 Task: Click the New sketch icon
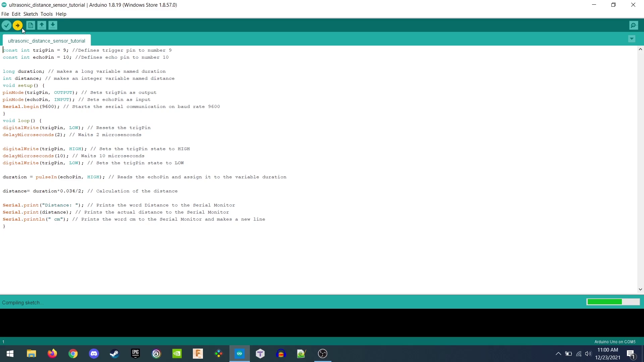(x=30, y=25)
